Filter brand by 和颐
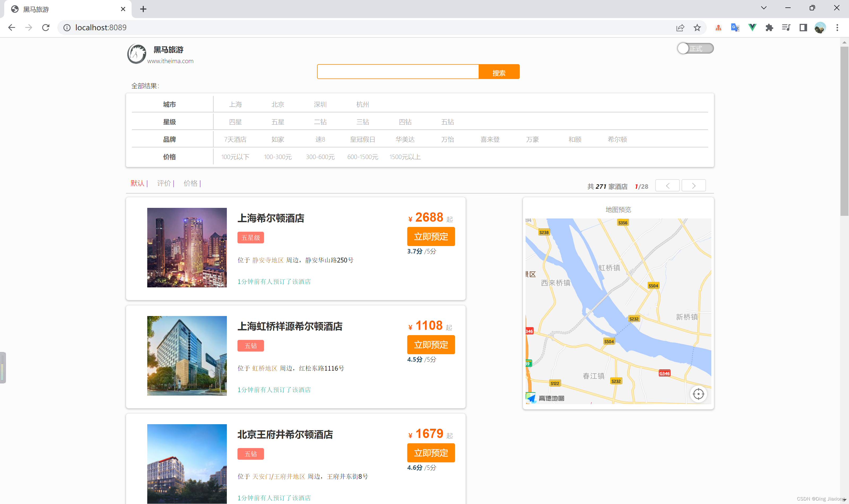The image size is (849, 504). [575, 139]
